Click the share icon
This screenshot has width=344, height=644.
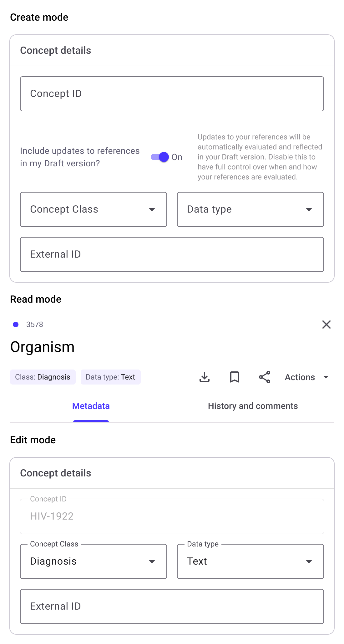pyautogui.click(x=265, y=377)
